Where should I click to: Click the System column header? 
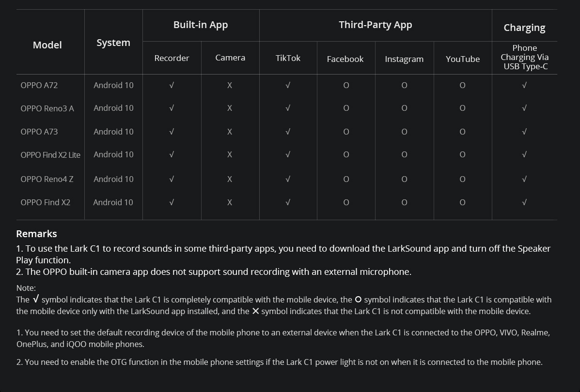[113, 43]
